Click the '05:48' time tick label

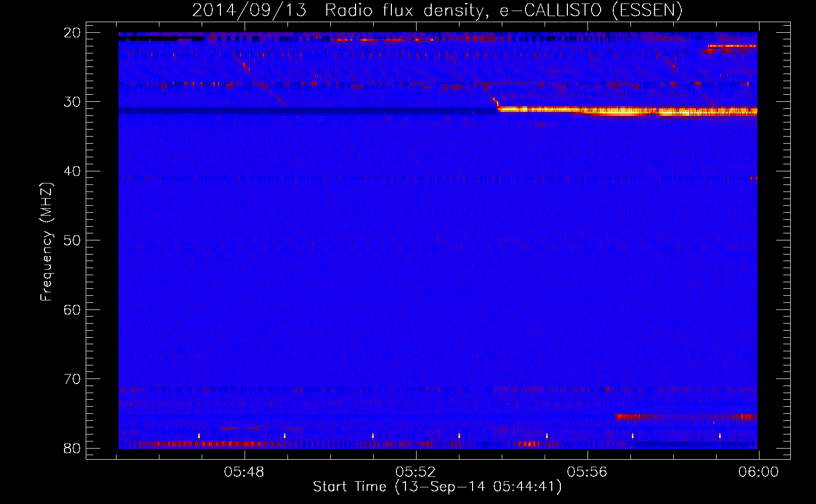point(245,472)
